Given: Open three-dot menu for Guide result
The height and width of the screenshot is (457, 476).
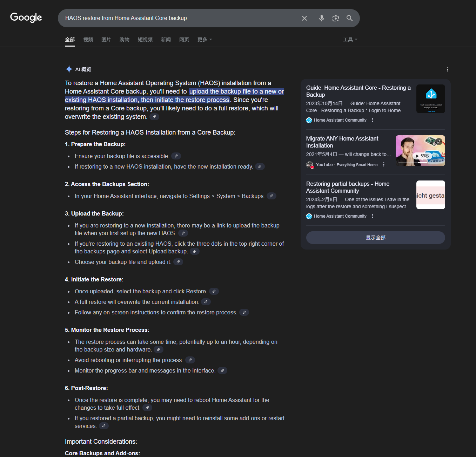Looking at the screenshot, I should pos(373,120).
